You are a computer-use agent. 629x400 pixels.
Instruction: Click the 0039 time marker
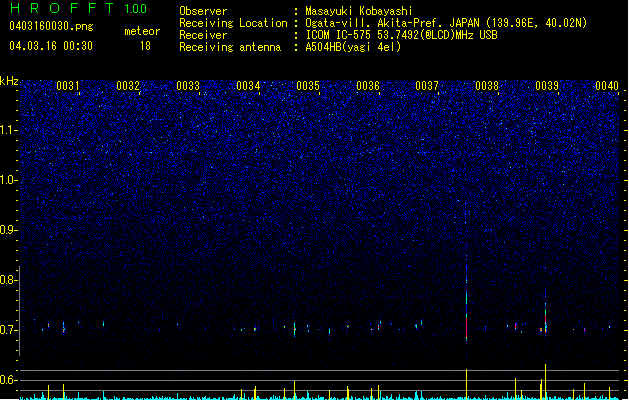pos(547,85)
